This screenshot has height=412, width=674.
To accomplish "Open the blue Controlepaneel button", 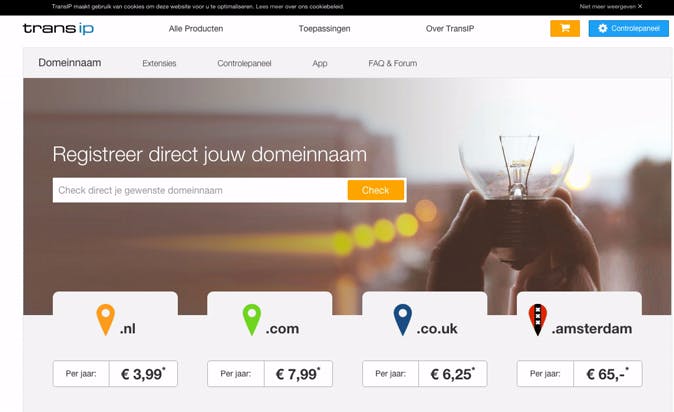I will [x=628, y=28].
